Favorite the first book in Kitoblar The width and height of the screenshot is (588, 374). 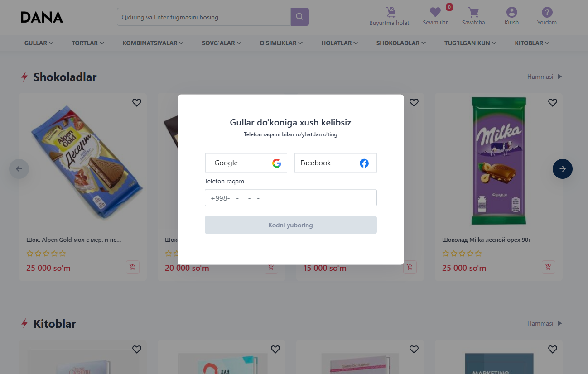[x=137, y=349]
